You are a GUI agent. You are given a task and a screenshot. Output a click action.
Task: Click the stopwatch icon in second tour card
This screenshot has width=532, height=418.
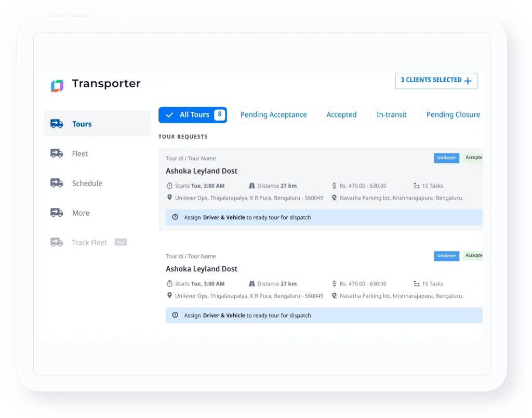pyautogui.click(x=169, y=284)
